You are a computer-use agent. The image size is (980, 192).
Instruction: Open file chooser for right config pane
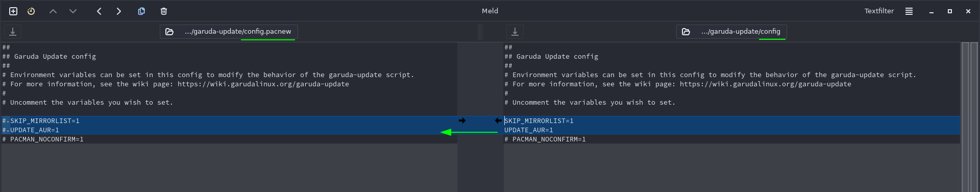pyautogui.click(x=731, y=32)
